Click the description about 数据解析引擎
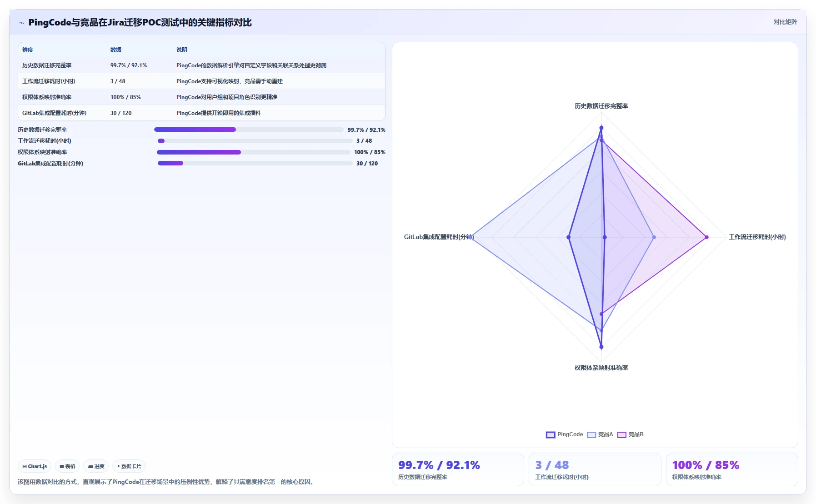The width and height of the screenshot is (816, 504). pos(251,65)
